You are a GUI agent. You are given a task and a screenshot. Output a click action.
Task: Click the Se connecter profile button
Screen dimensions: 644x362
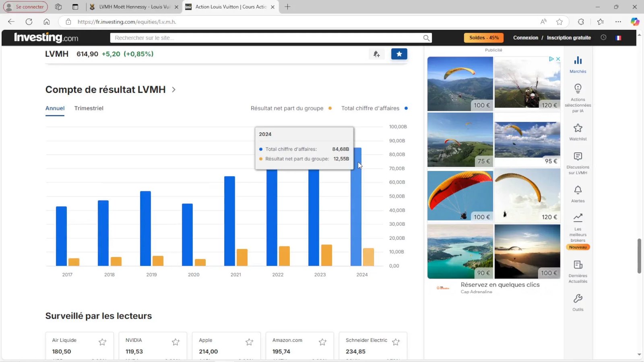25,7
